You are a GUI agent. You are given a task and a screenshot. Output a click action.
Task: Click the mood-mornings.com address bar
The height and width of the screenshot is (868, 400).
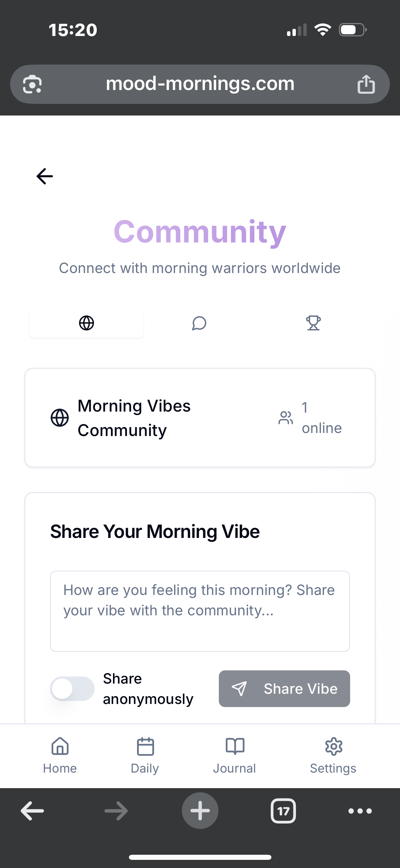pos(200,84)
